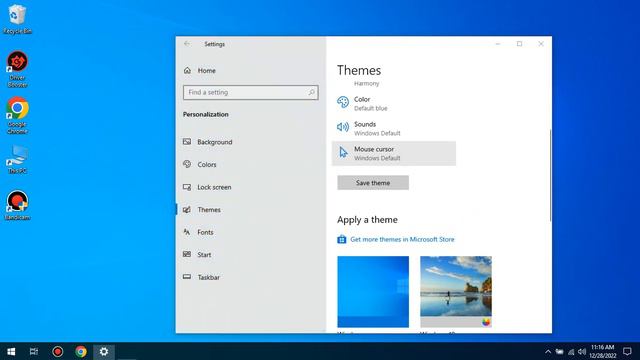The image size is (640, 360).
Task: Go back with the Settings back arrow
Action: click(187, 44)
